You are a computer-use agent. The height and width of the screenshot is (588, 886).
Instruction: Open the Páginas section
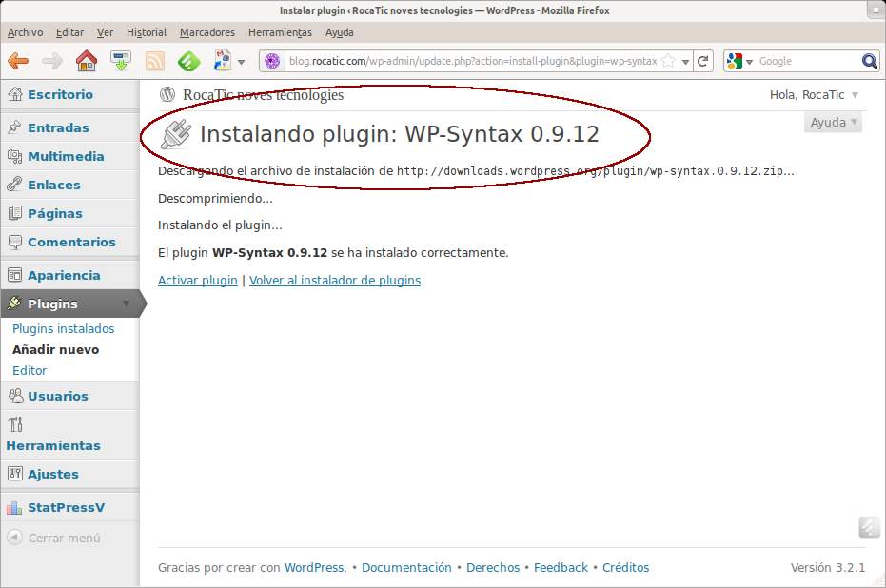pos(55,213)
